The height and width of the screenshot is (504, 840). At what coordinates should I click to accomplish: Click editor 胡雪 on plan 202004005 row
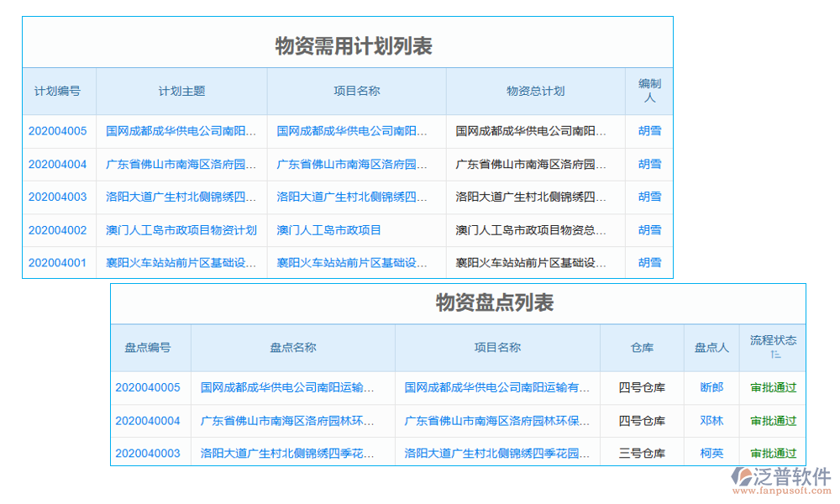click(x=648, y=131)
